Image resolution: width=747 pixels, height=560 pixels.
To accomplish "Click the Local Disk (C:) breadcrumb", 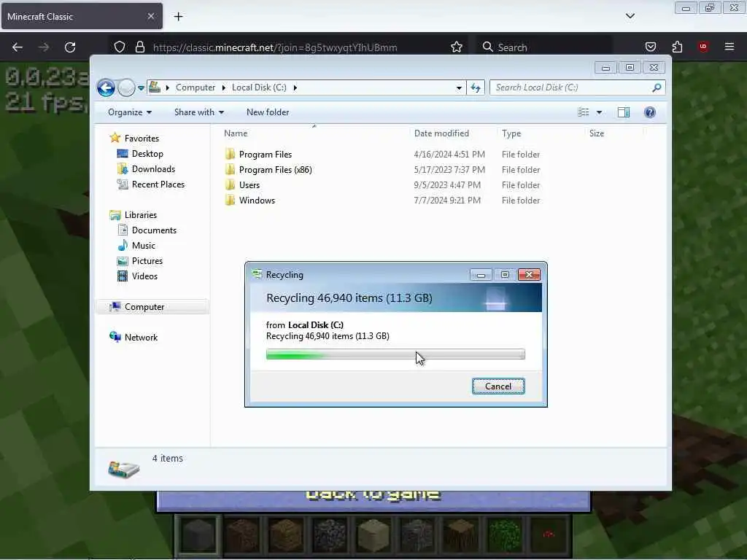I will click(259, 87).
